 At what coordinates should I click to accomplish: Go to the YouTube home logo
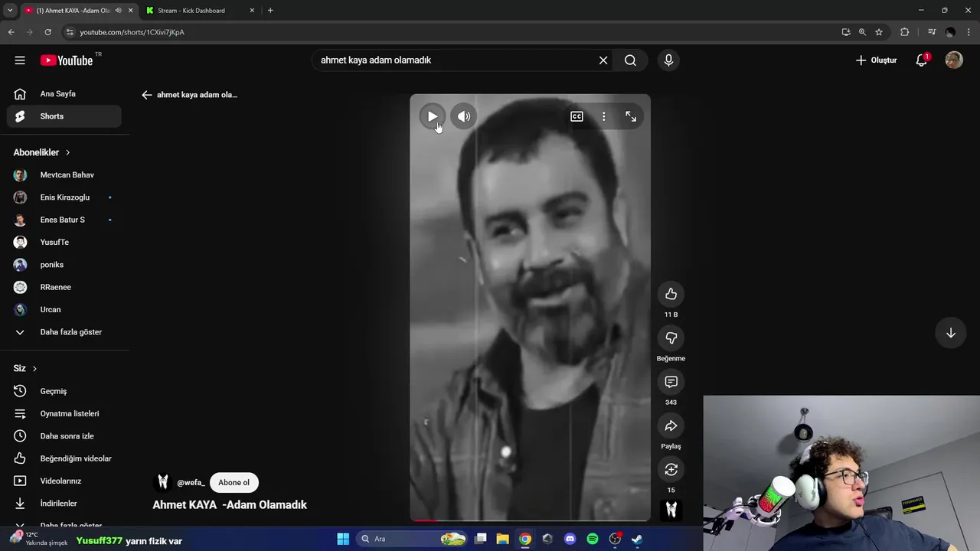click(x=67, y=60)
